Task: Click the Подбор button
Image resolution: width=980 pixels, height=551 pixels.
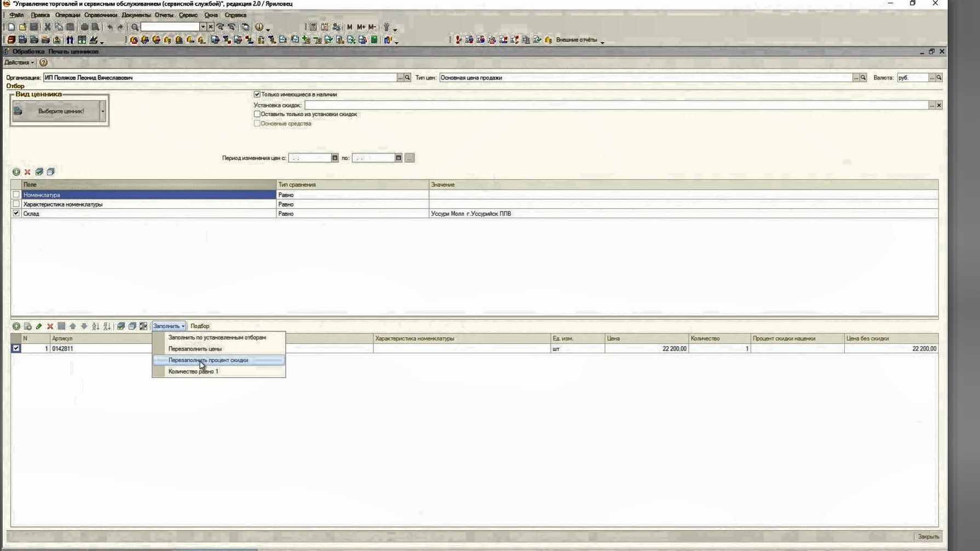Action: point(200,326)
